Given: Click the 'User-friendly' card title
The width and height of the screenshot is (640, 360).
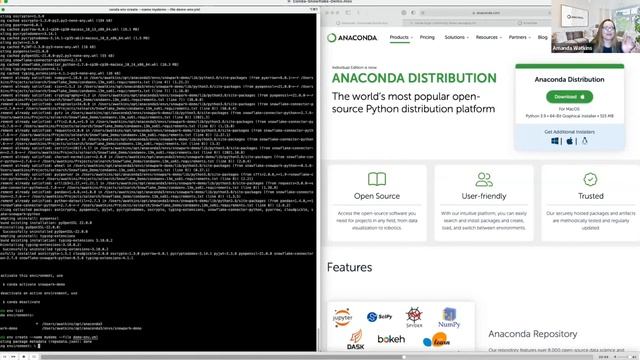Looking at the screenshot, I should pos(484,196).
